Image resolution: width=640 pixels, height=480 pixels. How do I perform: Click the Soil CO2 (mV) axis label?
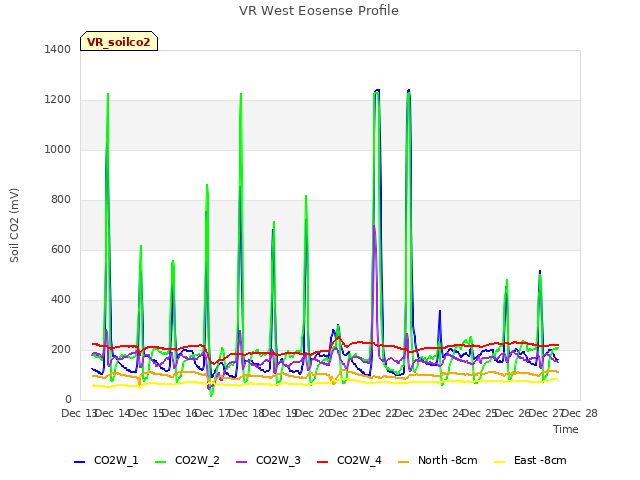point(14,225)
